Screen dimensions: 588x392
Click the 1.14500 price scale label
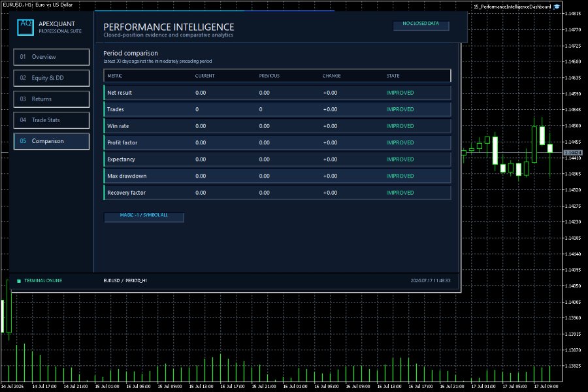pos(572,125)
